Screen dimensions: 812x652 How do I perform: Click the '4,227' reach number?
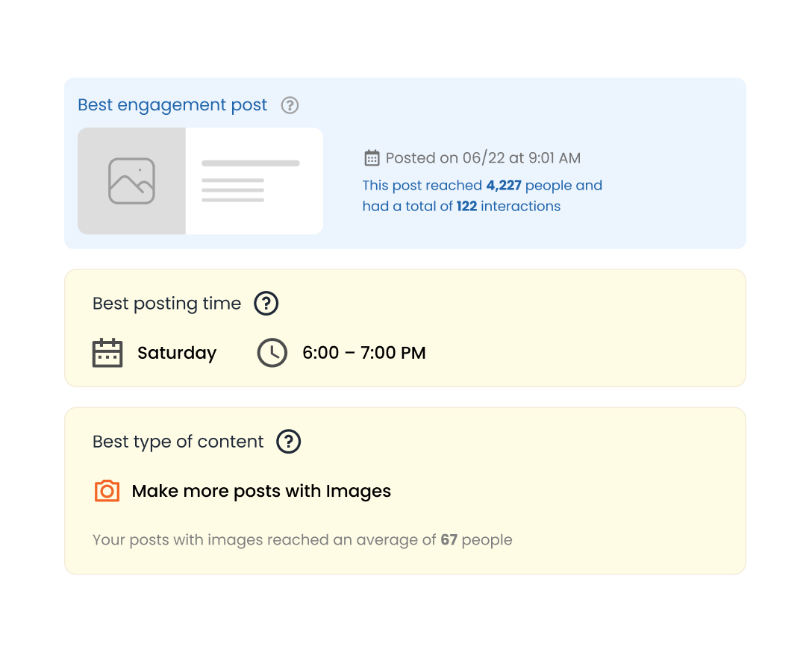click(x=504, y=185)
